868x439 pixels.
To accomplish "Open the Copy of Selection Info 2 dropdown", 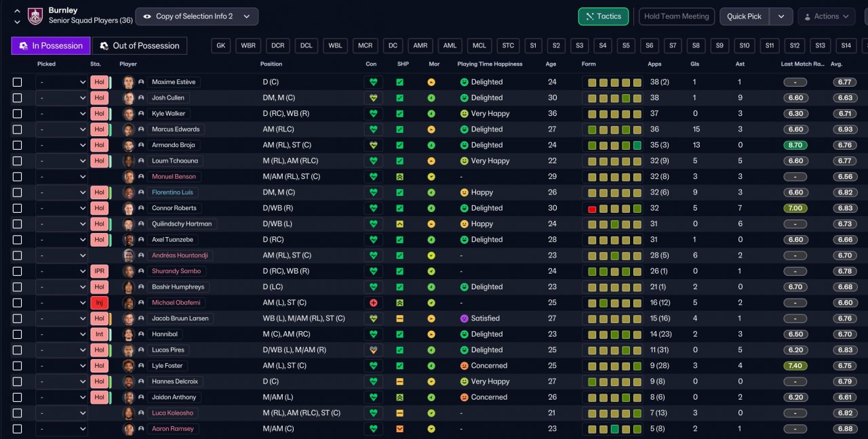I will click(197, 16).
